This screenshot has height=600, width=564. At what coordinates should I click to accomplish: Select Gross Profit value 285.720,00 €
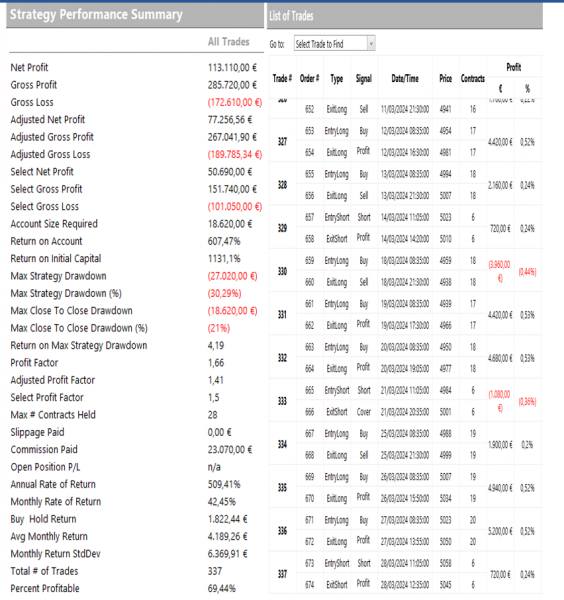232,85
